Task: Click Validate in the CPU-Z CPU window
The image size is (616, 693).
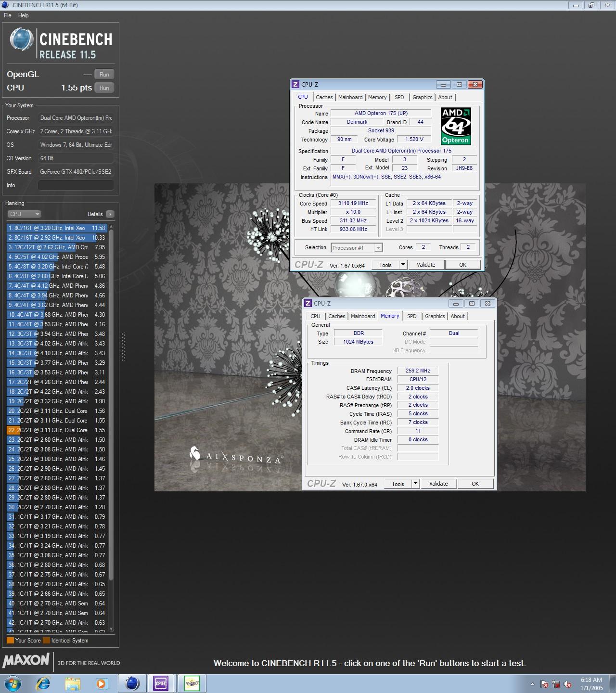Action: 426,265
